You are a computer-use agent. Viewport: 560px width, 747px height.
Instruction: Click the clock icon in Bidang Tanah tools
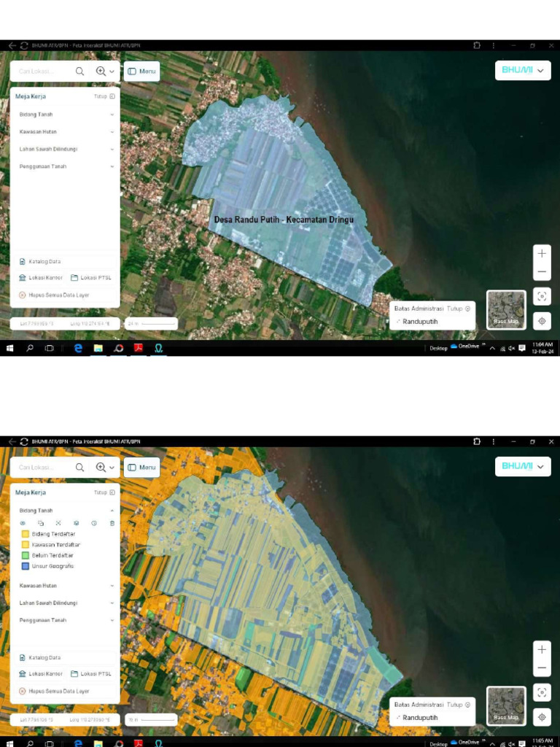click(x=94, y=523)
